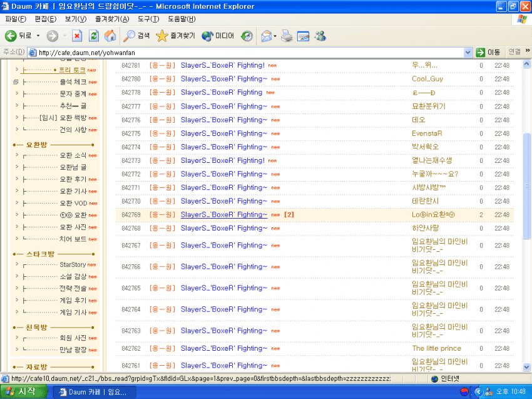Open post 842769 SlayerS_`BoxeR` Fighting~ link

point(224,215)
